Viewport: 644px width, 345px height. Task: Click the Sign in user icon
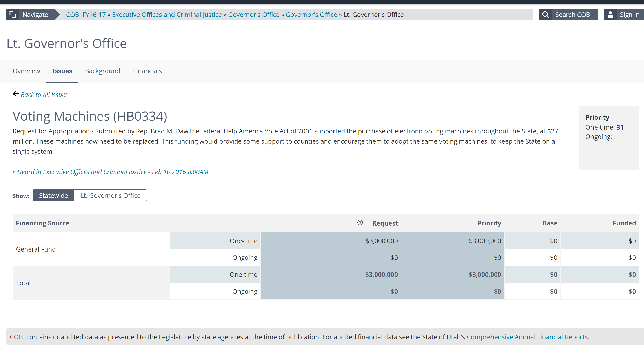[x=610, y=15]
